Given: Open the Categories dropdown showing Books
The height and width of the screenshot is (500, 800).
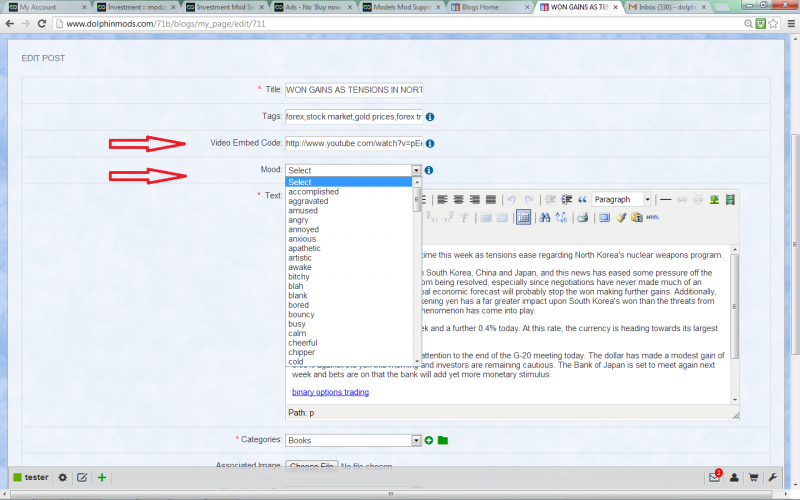Looking at the screenshot, I should pos(353,440).
